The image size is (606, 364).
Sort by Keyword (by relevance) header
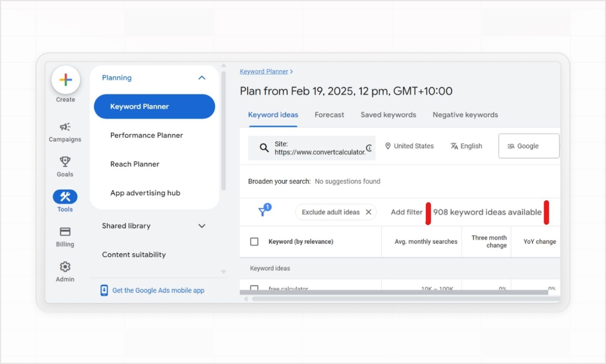point(301,242)
